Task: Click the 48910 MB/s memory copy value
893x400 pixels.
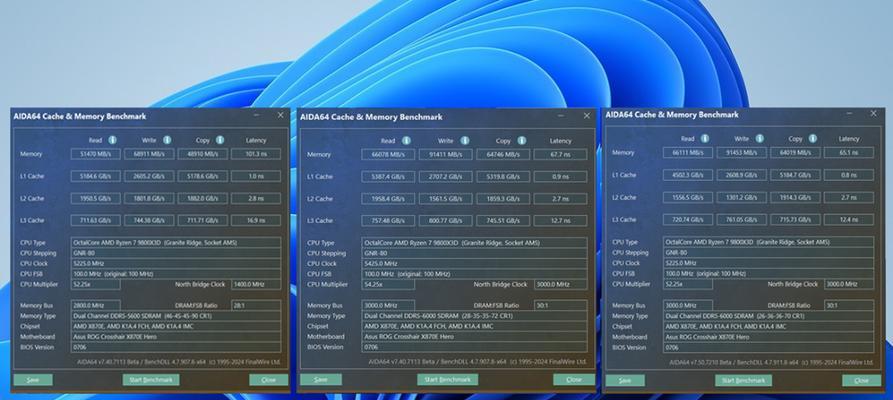Action: [203, 154]
